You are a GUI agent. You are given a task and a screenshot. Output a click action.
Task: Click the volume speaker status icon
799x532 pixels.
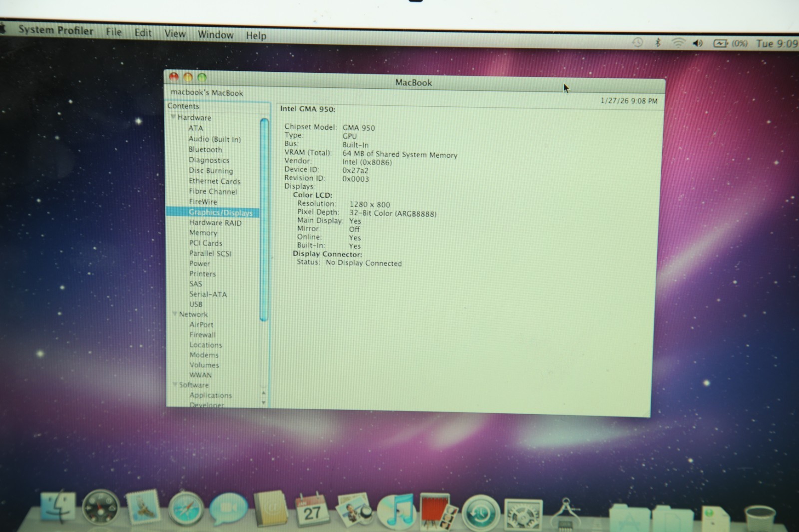click(x=697, y=43)
